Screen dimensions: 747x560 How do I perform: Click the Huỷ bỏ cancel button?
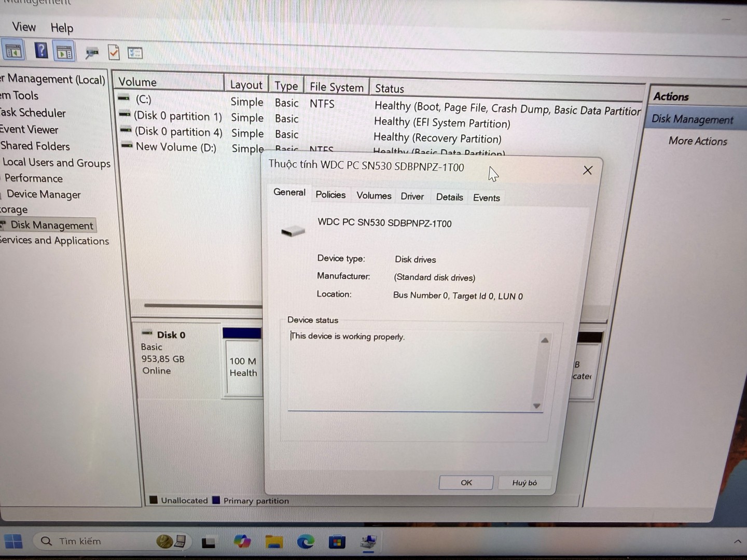tap(524, 483)
